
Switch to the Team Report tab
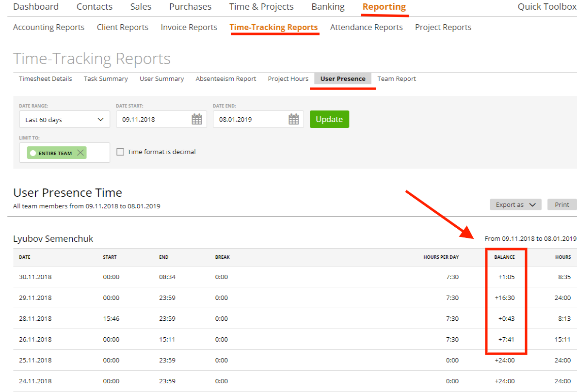(x=397, y=78)
